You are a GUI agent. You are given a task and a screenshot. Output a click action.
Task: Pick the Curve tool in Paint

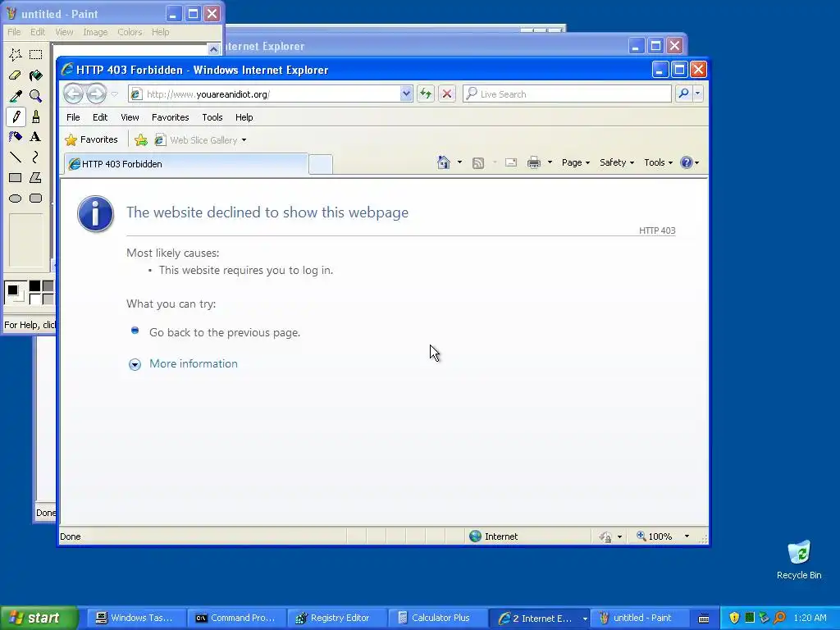click(36, 157)
